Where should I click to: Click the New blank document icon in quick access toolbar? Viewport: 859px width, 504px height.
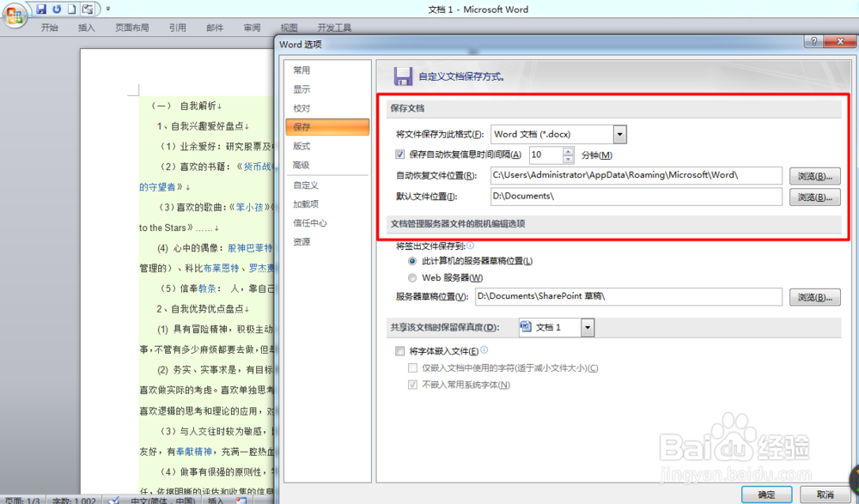coord(72,9)
